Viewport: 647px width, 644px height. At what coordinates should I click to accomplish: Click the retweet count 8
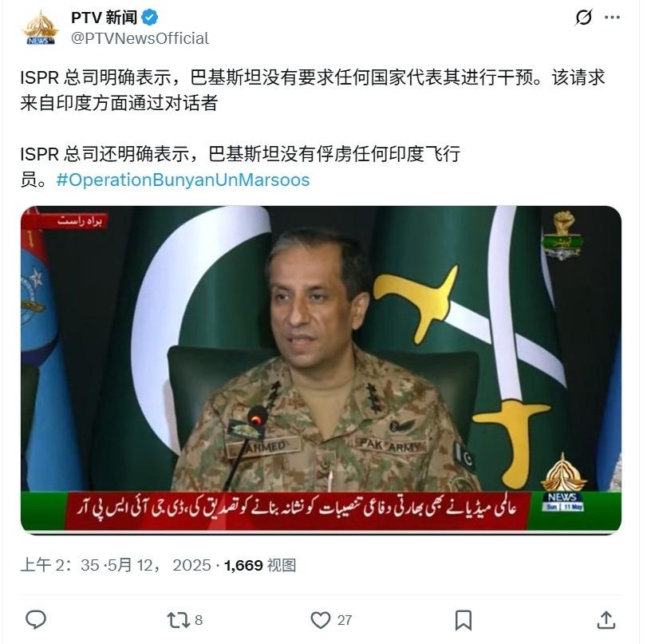(x=199, y=620)
